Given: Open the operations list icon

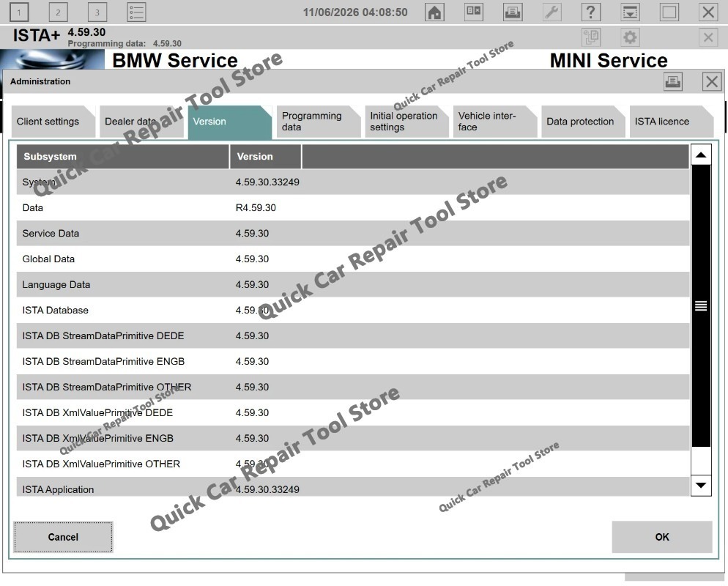Looking at the screenshot, I should (136, 12).
